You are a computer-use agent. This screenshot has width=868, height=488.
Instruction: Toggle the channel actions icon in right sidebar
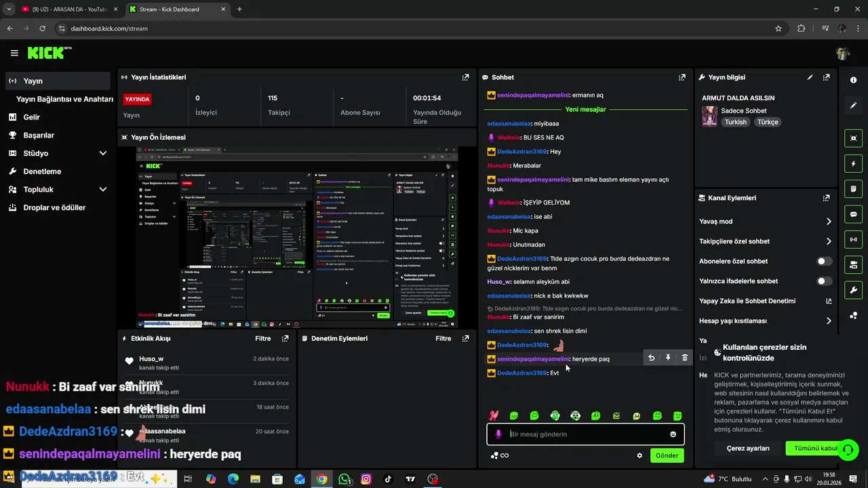pyautogui.click(x=853, y=264)
